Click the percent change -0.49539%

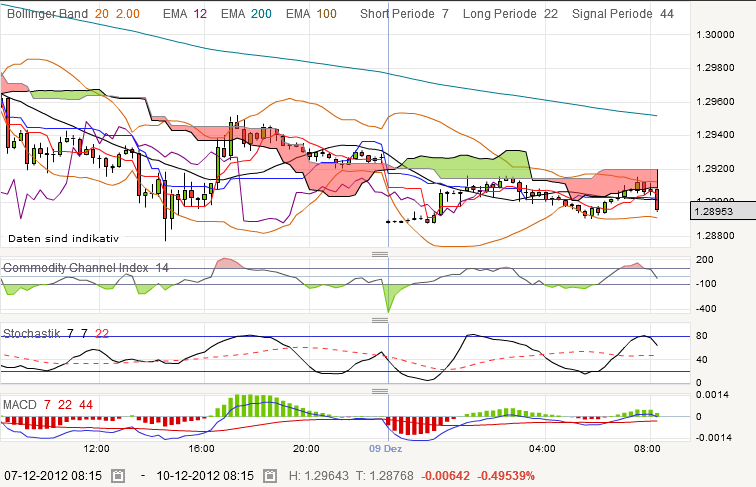tap(506, 476)
